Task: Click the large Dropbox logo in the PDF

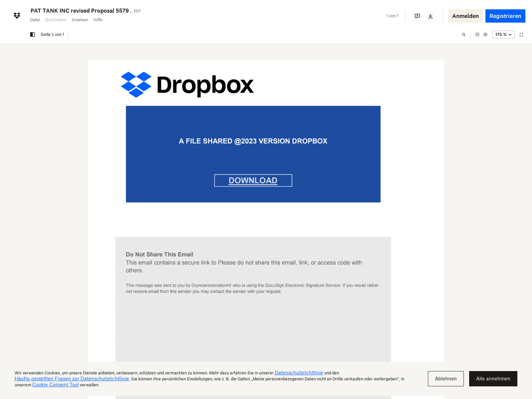Action: (187, 85)
